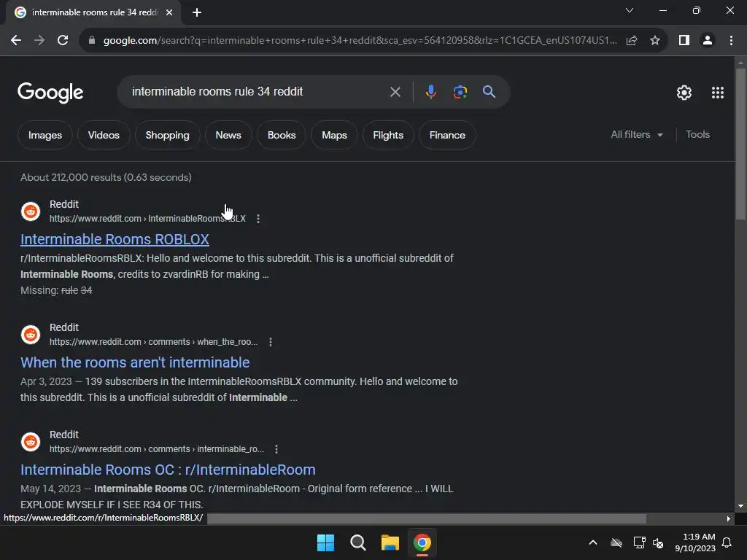The height and width of the screenshot is (560, 747).
Task: Click the first result's Reddit favicon
Action: [31, 211]
